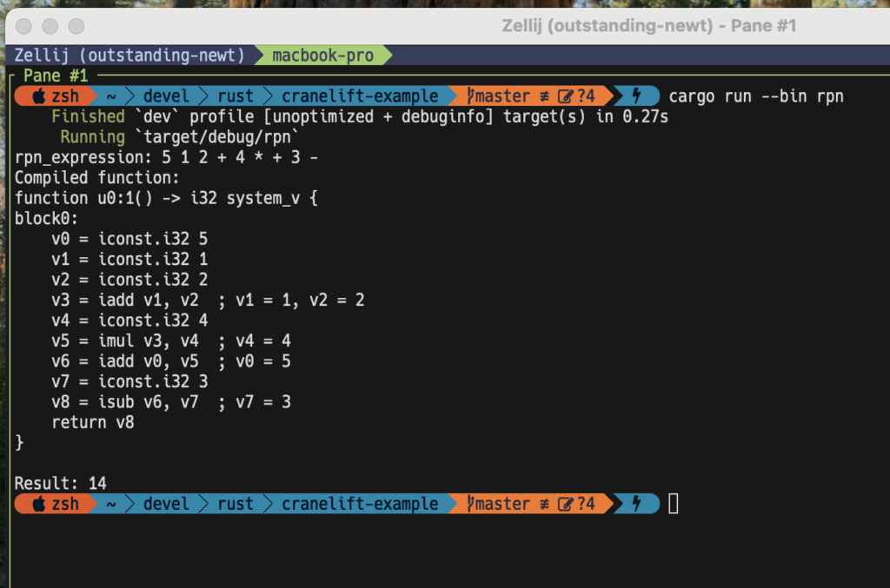
Task: Click the 'return v8' line
Action: [92, 422]
